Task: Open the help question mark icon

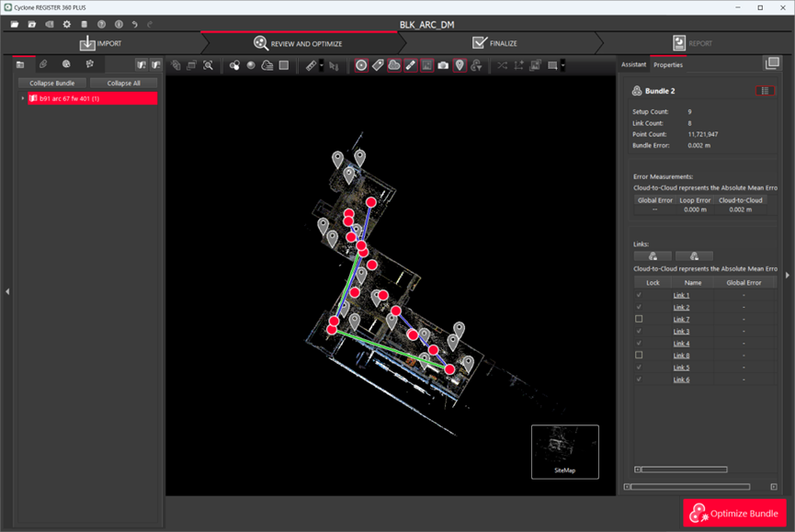Action: pos(101,24)
